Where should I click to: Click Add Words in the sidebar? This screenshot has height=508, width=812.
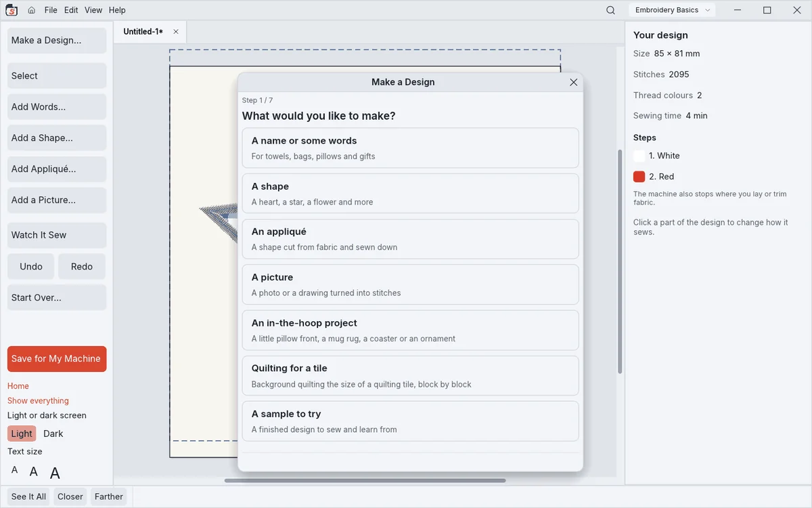click(x=57, y=107)
